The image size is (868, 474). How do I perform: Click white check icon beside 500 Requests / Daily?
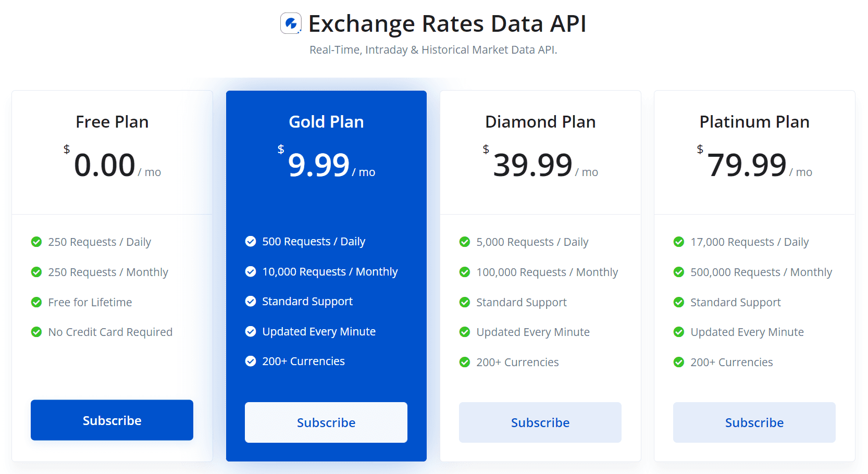[x=251, y=241]
